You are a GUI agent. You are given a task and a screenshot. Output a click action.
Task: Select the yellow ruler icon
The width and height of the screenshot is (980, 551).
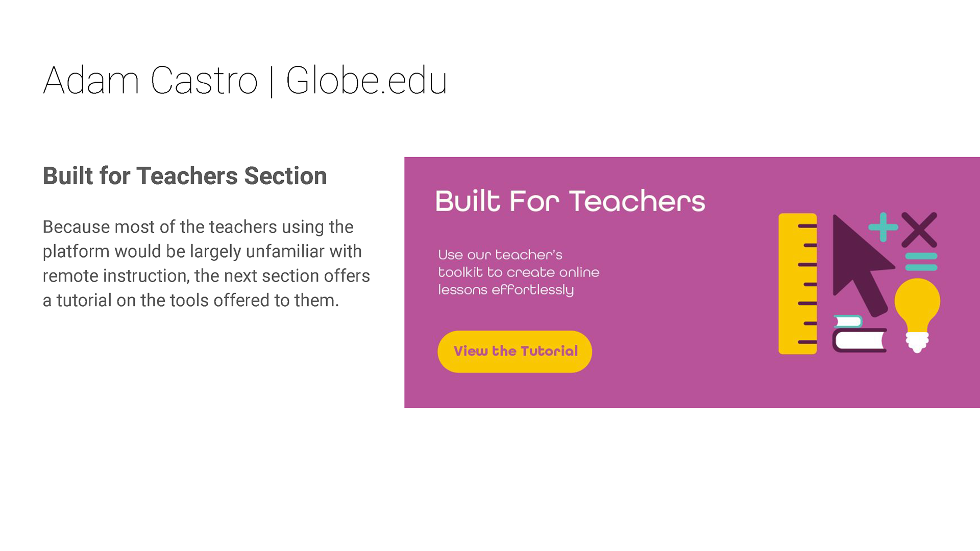[797, 284]
